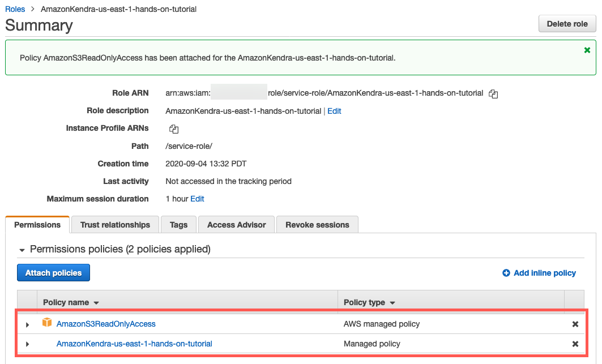Detach the AmazonS3ReadOnlyAccess policy with X

(x=575, y=324)
